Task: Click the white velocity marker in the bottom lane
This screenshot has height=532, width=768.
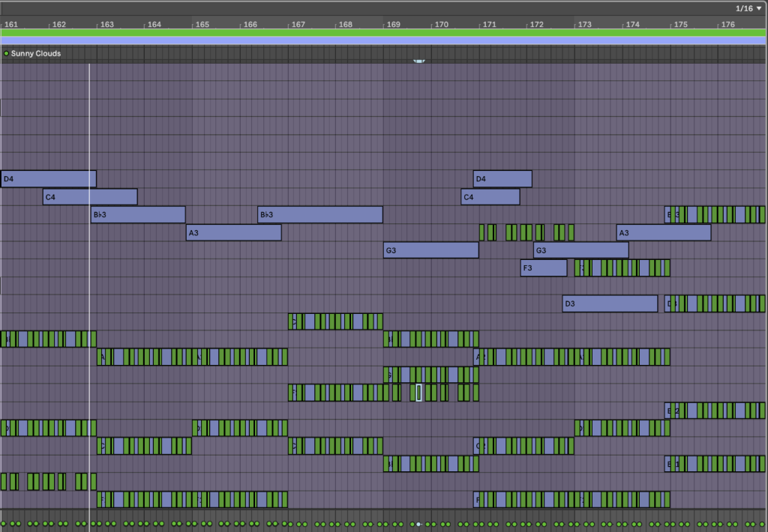Action: tap(418, 524)
